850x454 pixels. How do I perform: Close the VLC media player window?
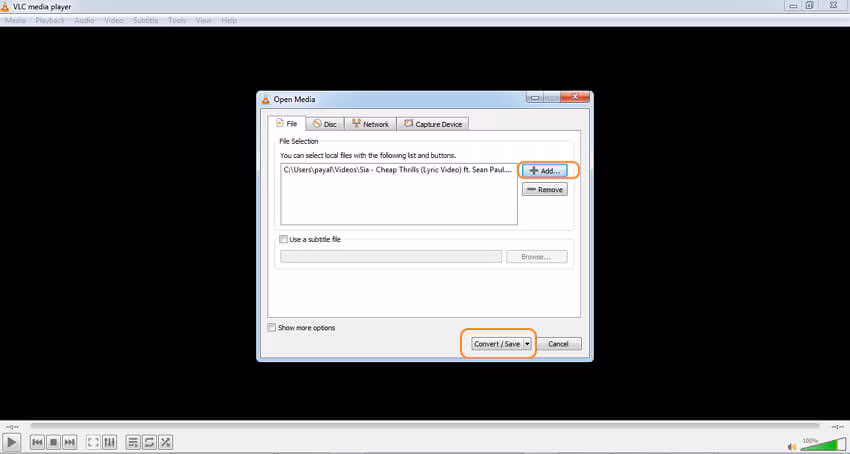pos(834,5)
